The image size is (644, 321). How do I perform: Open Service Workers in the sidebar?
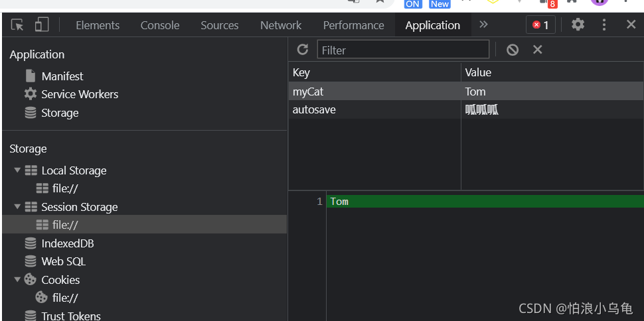coord(80,94)
